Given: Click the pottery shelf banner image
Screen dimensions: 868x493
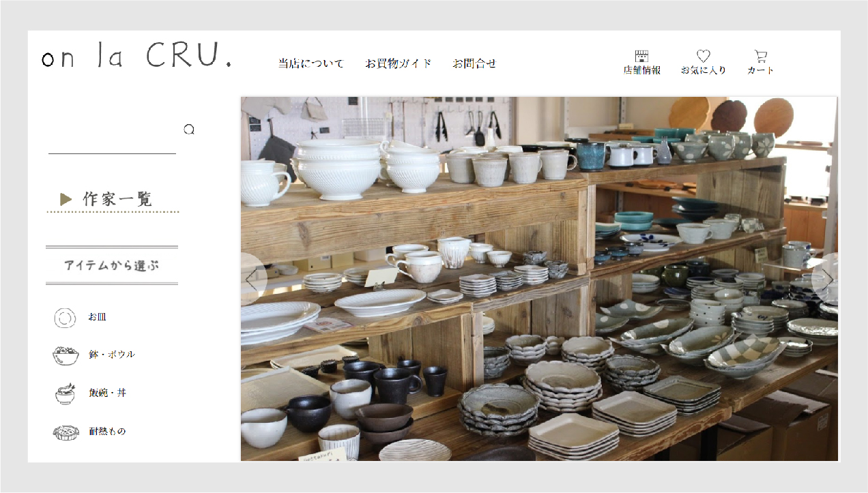Looking at the screenshot, I should (539, 279).
